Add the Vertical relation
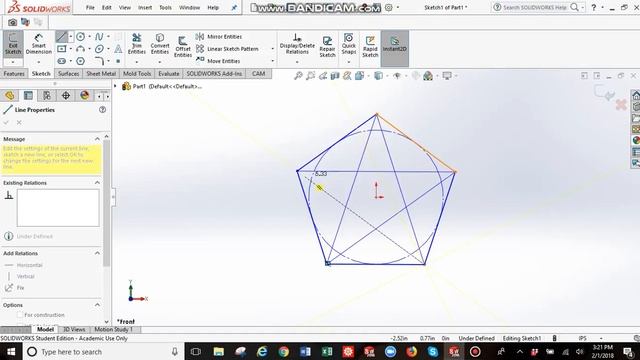The height and width of the screenshot is (360, 640). pyautogui.click(x=20, y=277)
